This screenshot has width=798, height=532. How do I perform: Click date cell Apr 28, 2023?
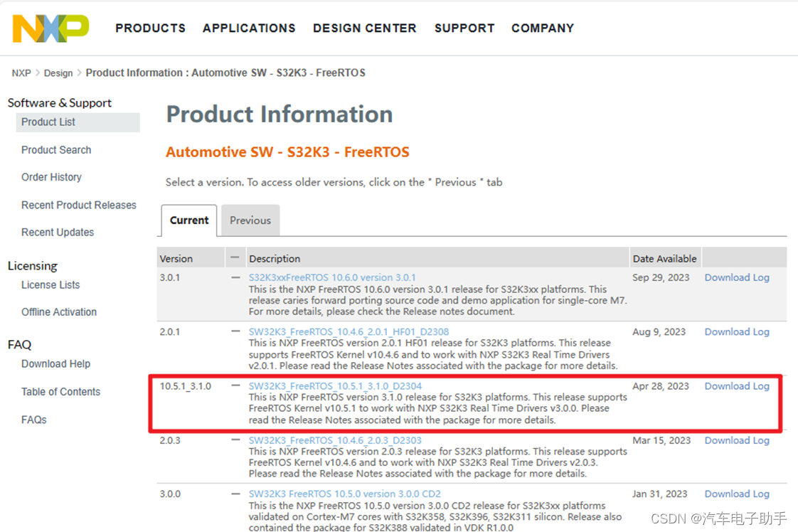[x=661, y=386]
